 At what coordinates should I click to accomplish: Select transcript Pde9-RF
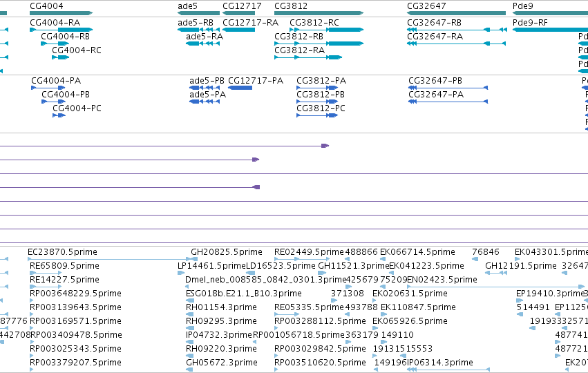tap(550, 30)
